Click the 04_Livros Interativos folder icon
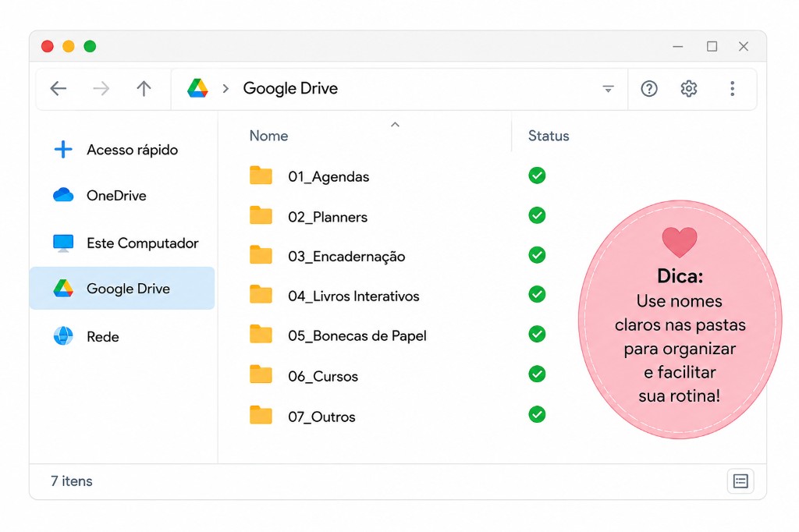The image size is (799, 532). [261, 295]
